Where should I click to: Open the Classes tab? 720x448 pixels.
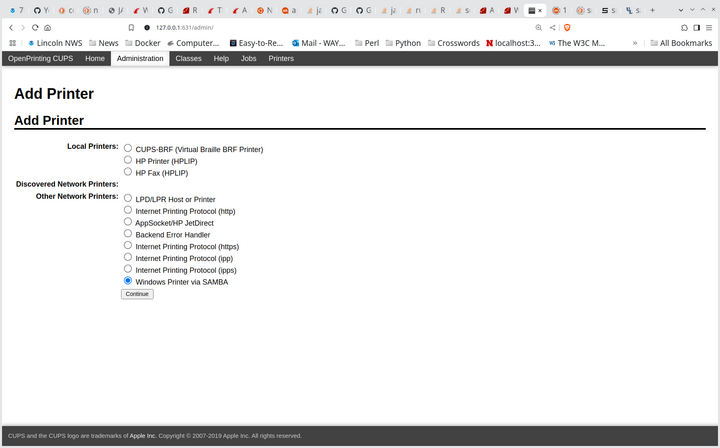[x=188, y=58]
